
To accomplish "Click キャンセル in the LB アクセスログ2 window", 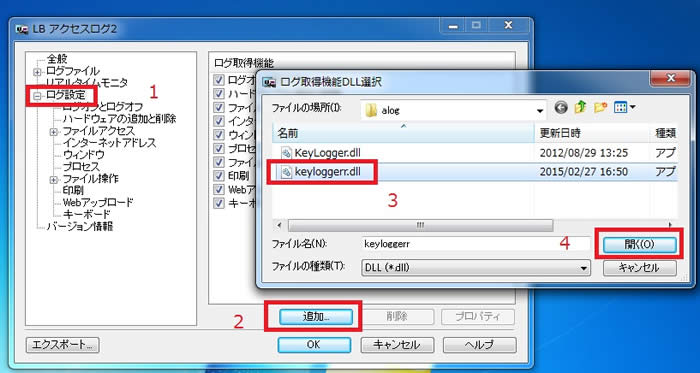I will [397, 345].
